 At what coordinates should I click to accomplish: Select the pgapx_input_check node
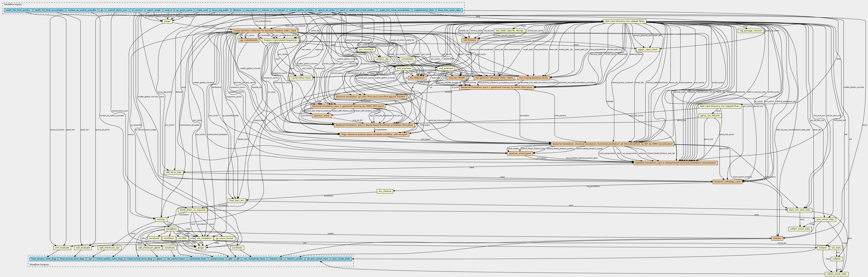point(648,50)
